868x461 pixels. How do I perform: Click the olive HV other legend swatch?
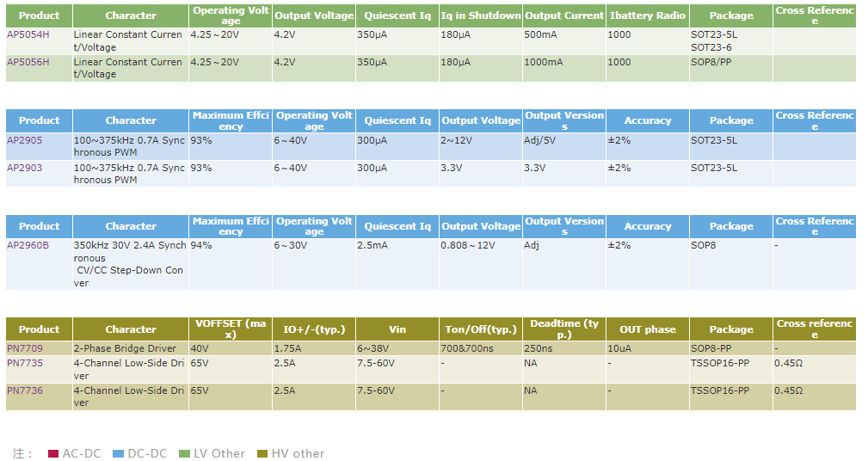pyautogui.click(x=262, y=454)
